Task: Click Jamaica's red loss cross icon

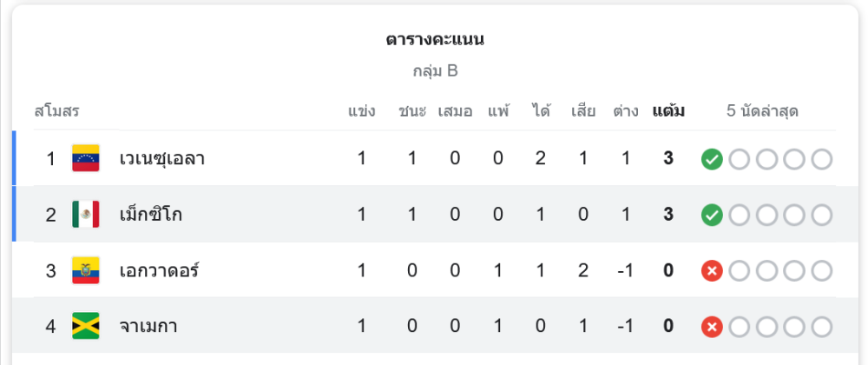Action: click(712, 327)
